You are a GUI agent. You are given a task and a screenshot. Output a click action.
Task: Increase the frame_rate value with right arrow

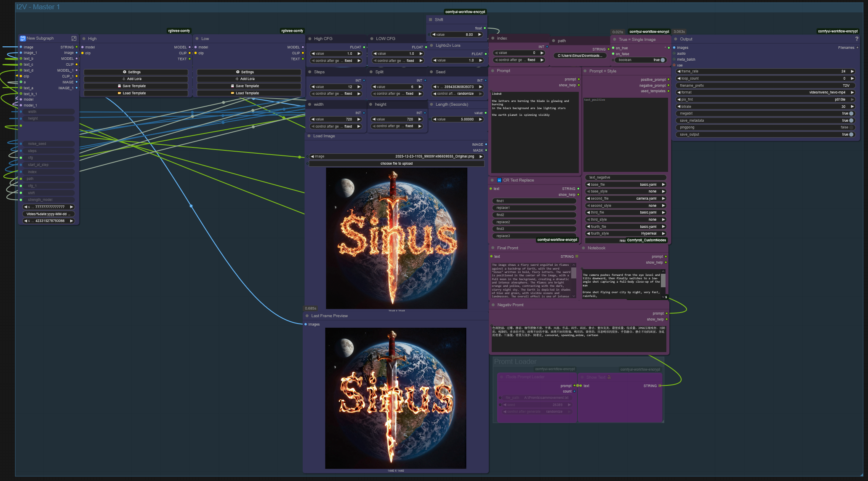coord(852,72)
